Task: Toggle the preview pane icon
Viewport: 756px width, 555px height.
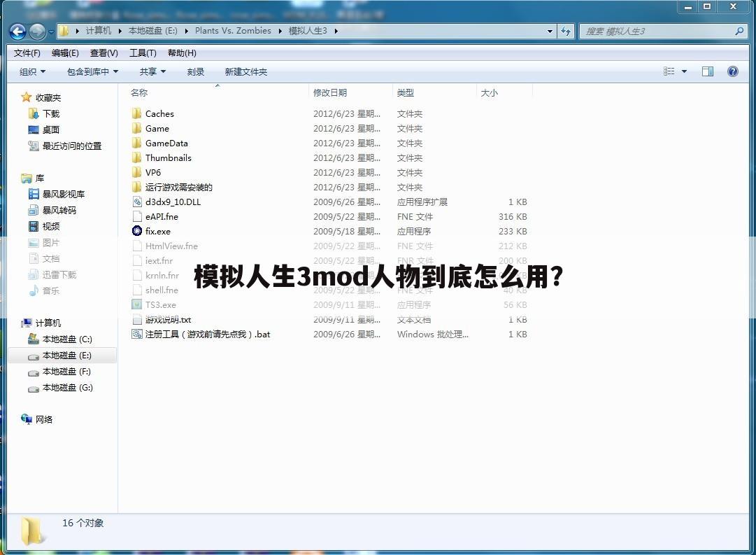Action: pyautogui.click(x=707, y=71)
